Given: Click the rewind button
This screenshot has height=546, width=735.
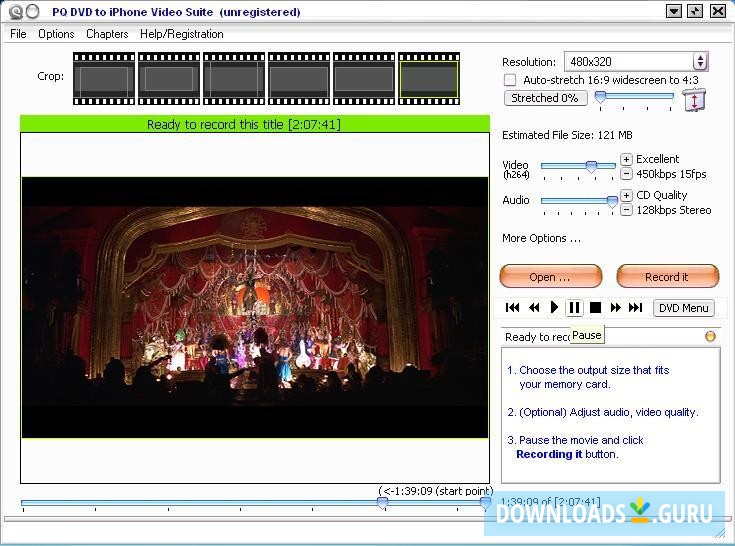Looking at the screenshot, I should click(x=534, y=307).
